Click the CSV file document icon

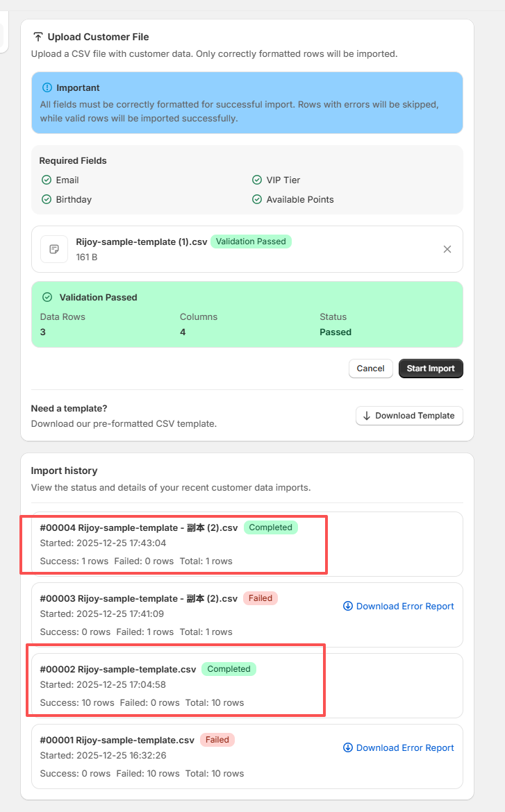point(54,249)
